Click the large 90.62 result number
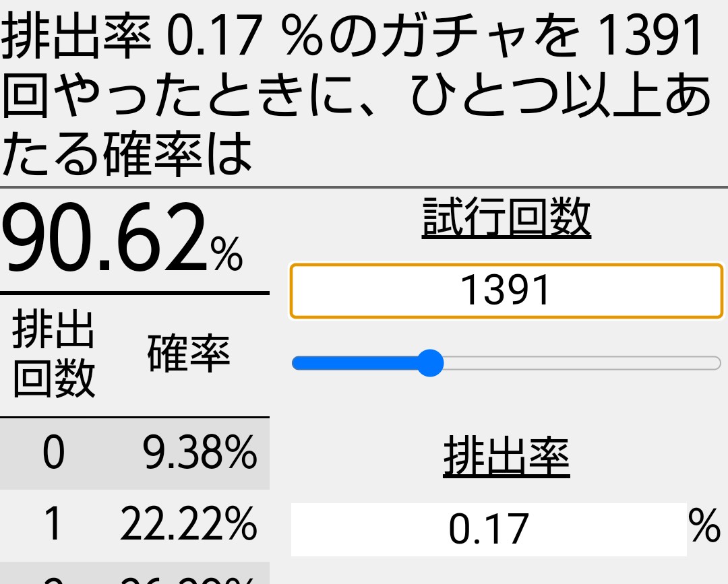 (x=105, y=238)
